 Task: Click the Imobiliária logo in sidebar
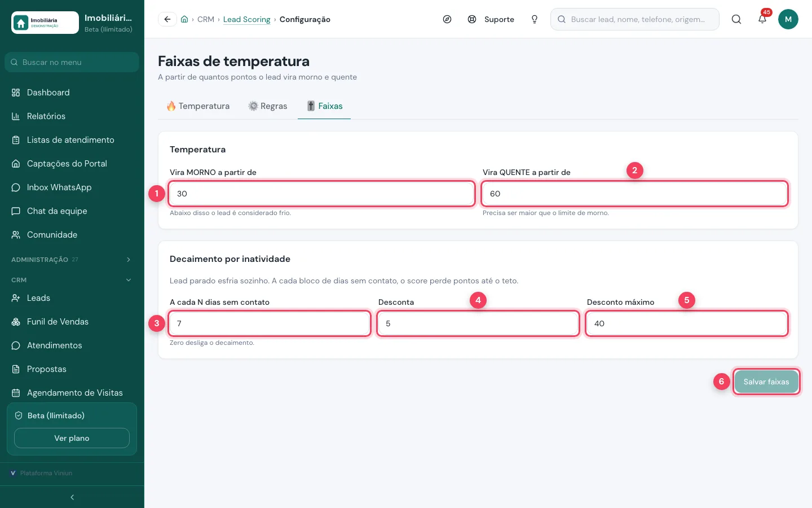(x=45, y=23)
